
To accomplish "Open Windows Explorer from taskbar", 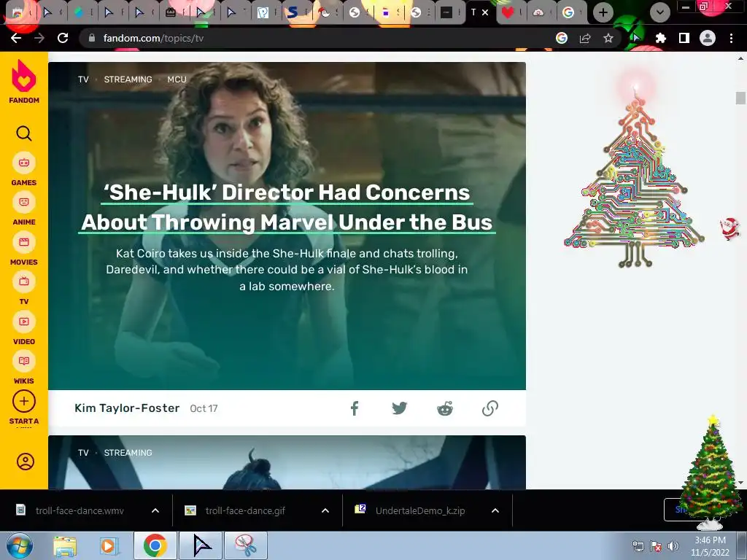I will pyautogui.click(x=65, y=545).
